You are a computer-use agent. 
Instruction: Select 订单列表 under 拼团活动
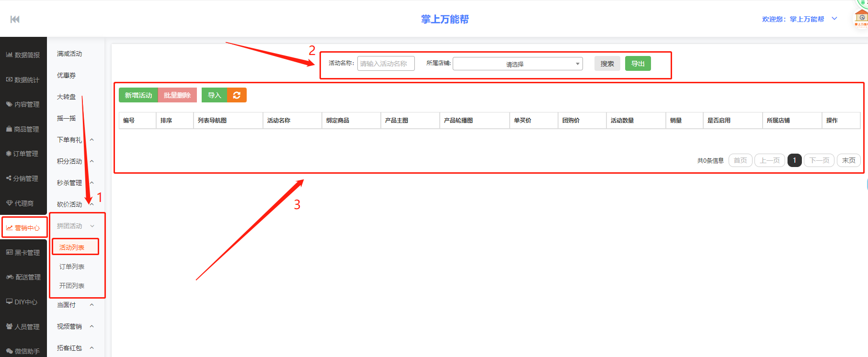[72, 267]
